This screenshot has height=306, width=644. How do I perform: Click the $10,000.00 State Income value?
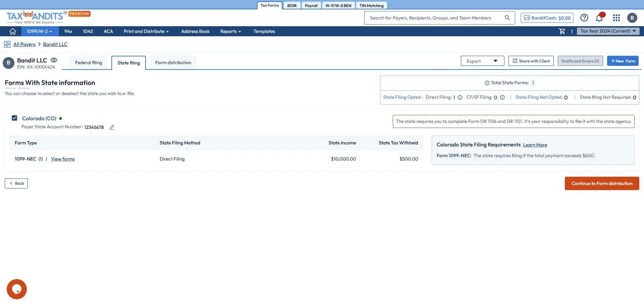[x=343, y=159]
